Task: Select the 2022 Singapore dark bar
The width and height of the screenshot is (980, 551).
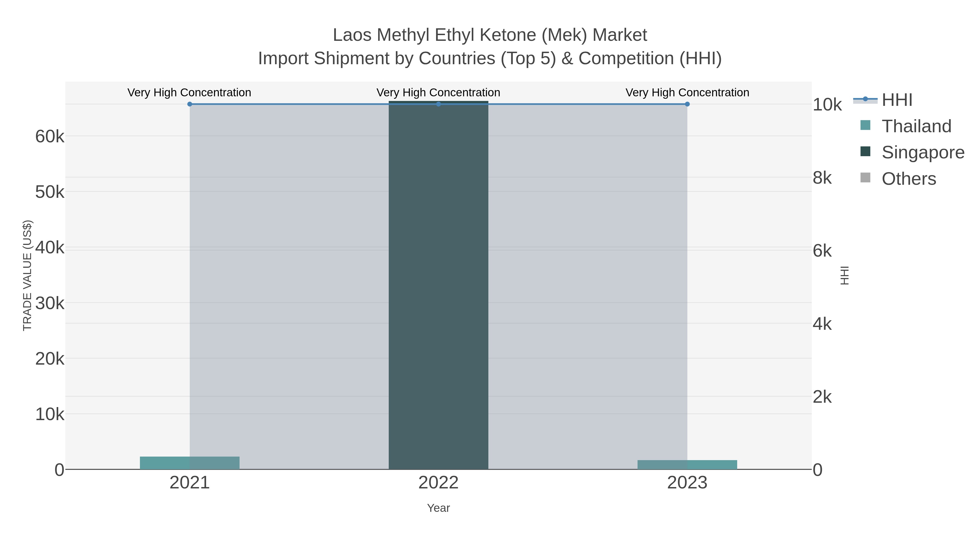Action: [438, 285]
